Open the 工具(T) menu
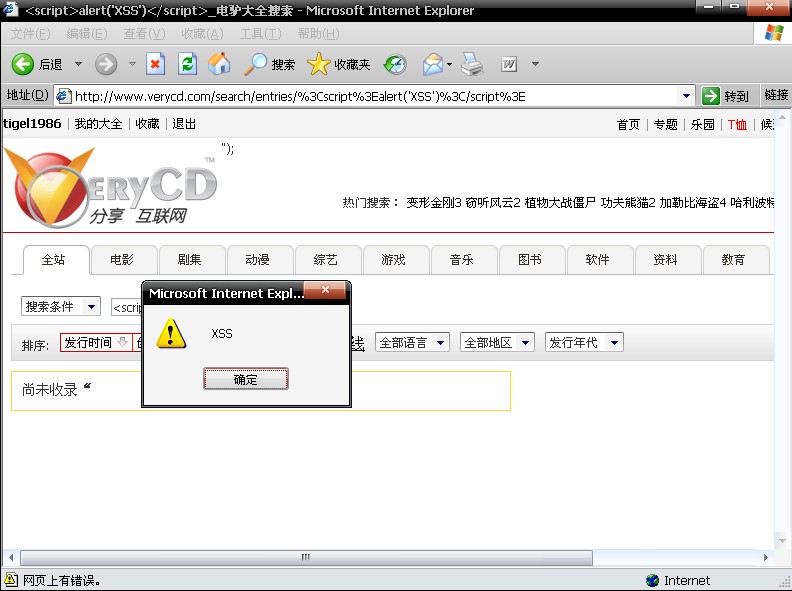The image size is (792, 591). coord(260,34)
